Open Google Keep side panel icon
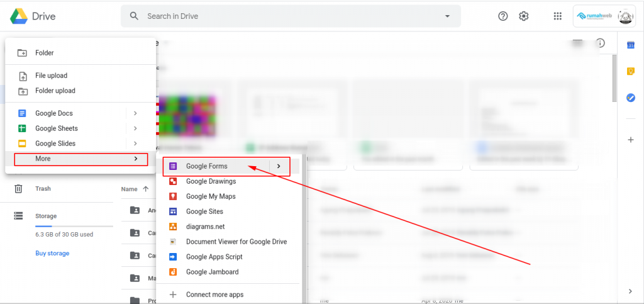Viewport: 644px width, 304px height. click(x=631, y=72)
